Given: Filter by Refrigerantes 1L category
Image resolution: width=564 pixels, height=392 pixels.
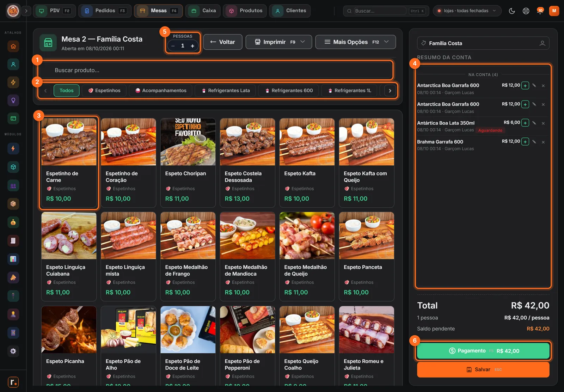Looking at the screenshot, I should [349, 91].
